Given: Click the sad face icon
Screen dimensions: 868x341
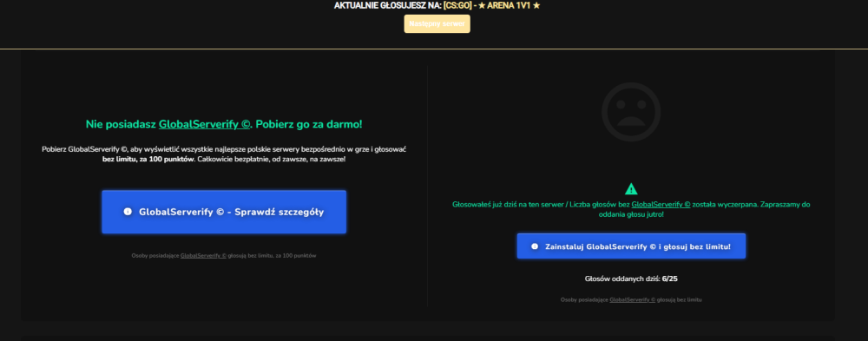Looking at the screenshot, I should [x=631, y=112].
